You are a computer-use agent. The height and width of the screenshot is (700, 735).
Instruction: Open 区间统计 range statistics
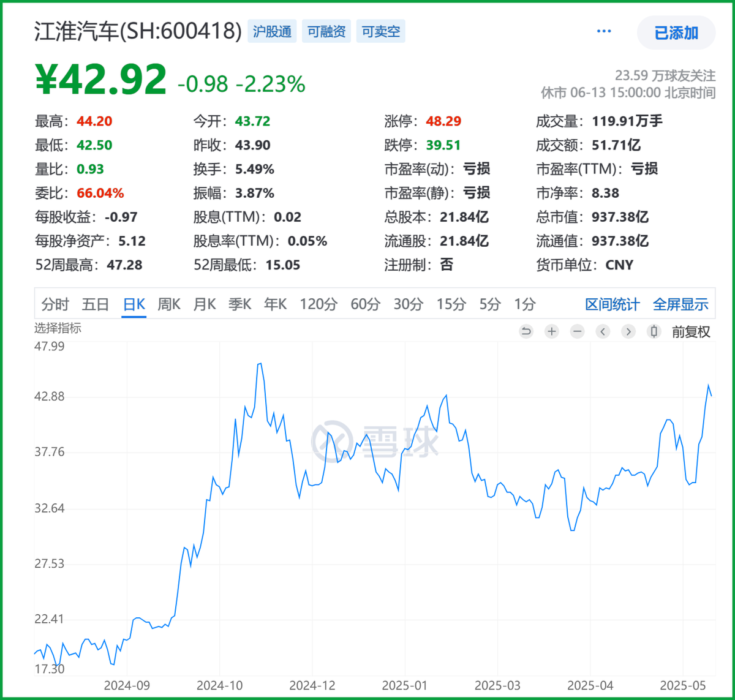click(612, 304)
